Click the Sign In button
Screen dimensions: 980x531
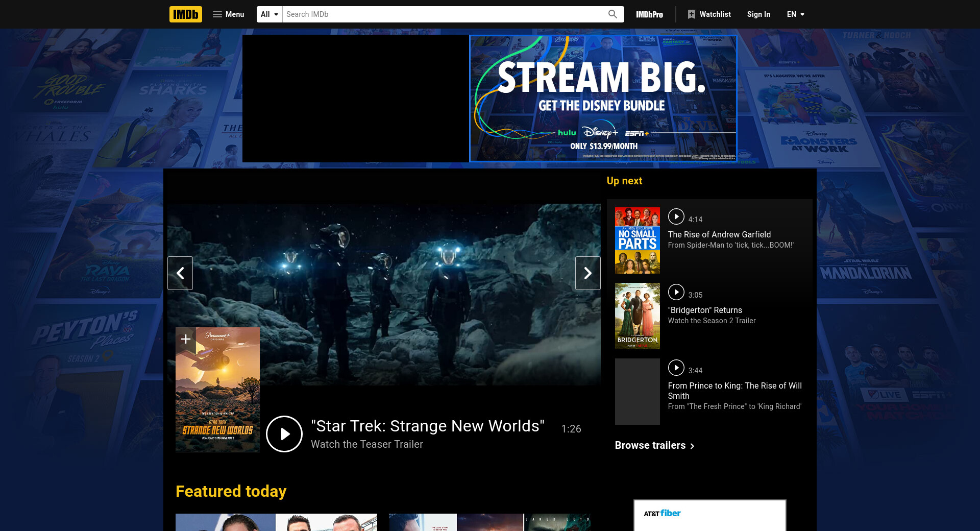click(x=758, y=14)
